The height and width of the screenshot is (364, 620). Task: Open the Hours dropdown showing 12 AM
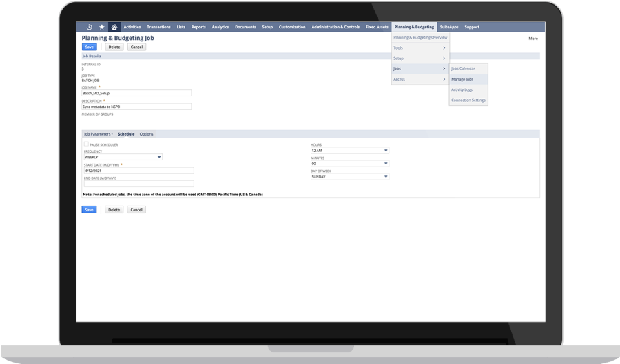click(349, 151)
